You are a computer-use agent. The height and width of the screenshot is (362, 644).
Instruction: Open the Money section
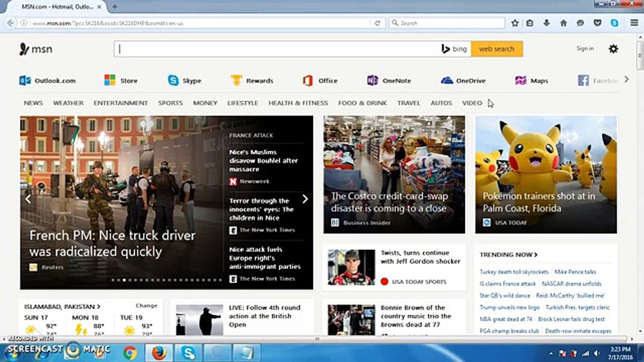click(205, 103)
